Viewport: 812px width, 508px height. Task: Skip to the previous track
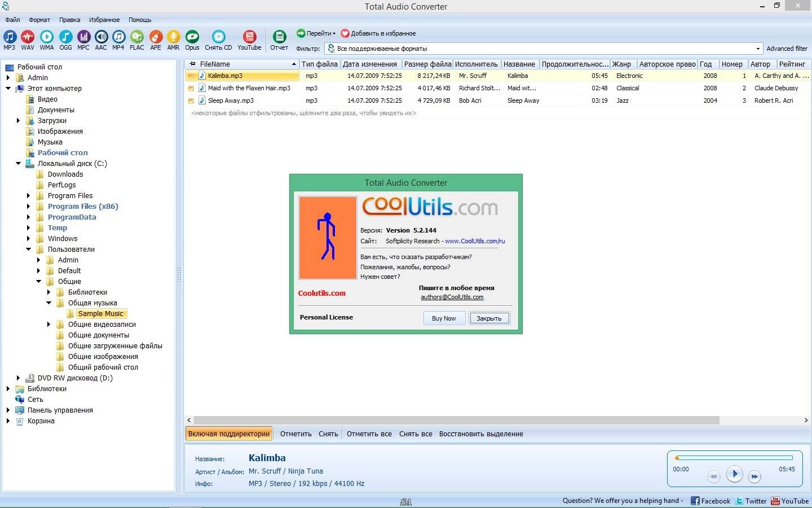tap(713, 477)
